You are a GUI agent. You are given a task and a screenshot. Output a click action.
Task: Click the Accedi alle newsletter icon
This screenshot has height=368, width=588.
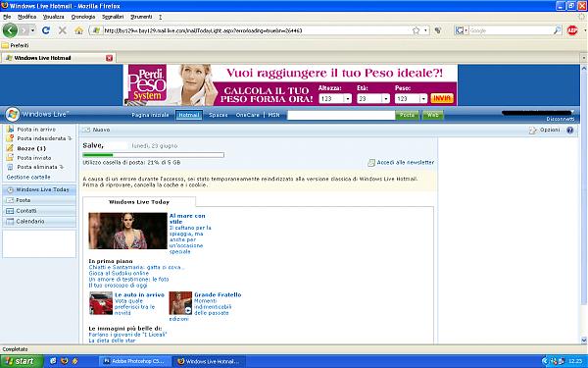coord(371,163)
